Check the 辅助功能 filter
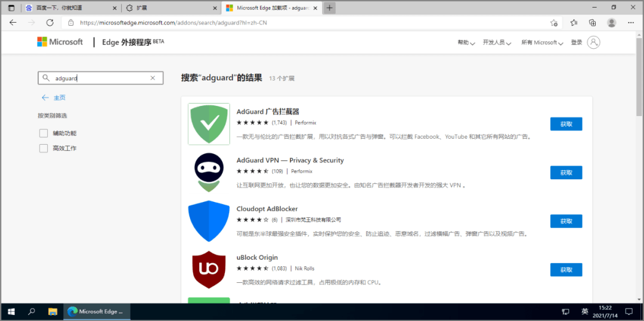Screen dimensions: 644x321 (44, 133)
